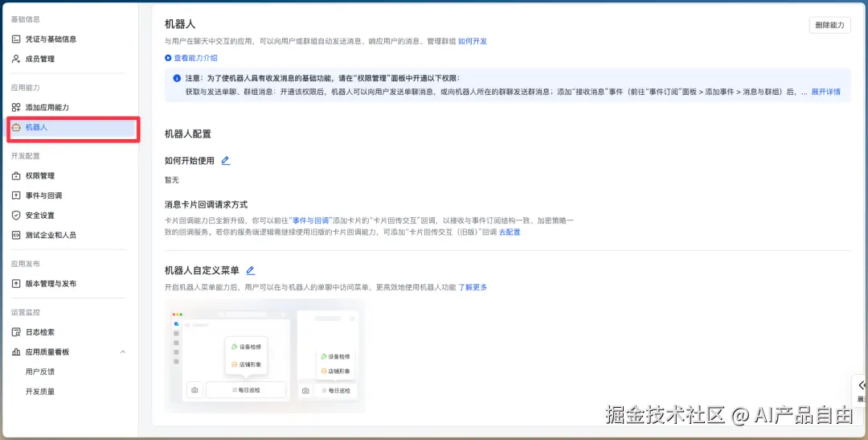Click the 删除能力 button

[x=829, y=25]
